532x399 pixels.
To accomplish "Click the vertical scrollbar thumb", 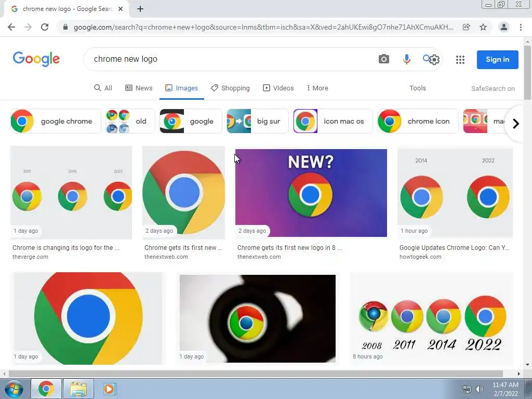I will tap(527, 72).
